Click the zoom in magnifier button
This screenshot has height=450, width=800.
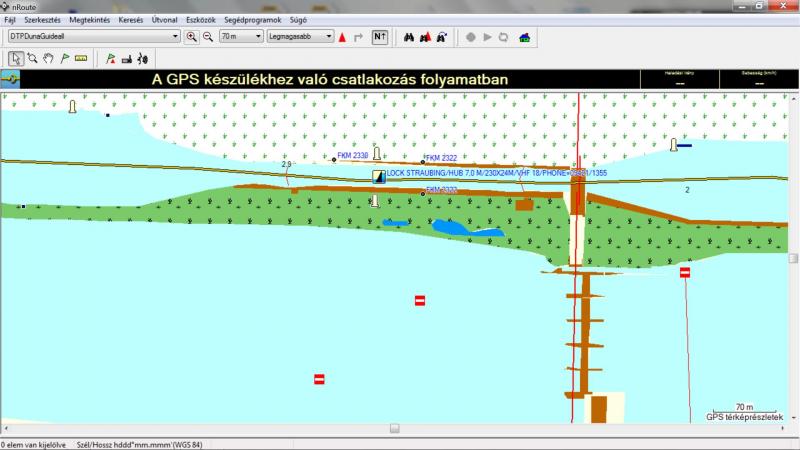point(191,37)
